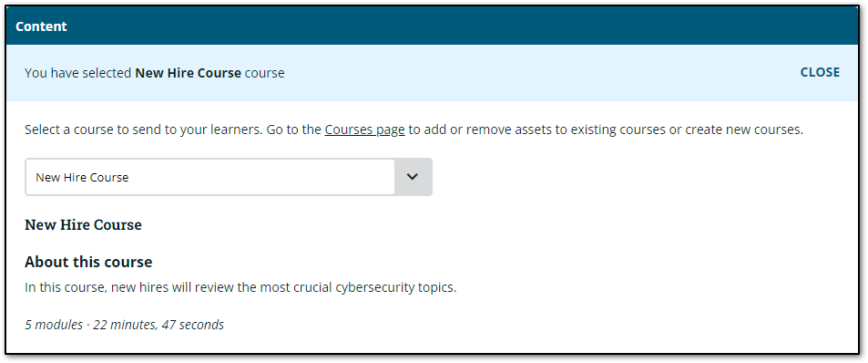Click the You have selected banner text

155,73
